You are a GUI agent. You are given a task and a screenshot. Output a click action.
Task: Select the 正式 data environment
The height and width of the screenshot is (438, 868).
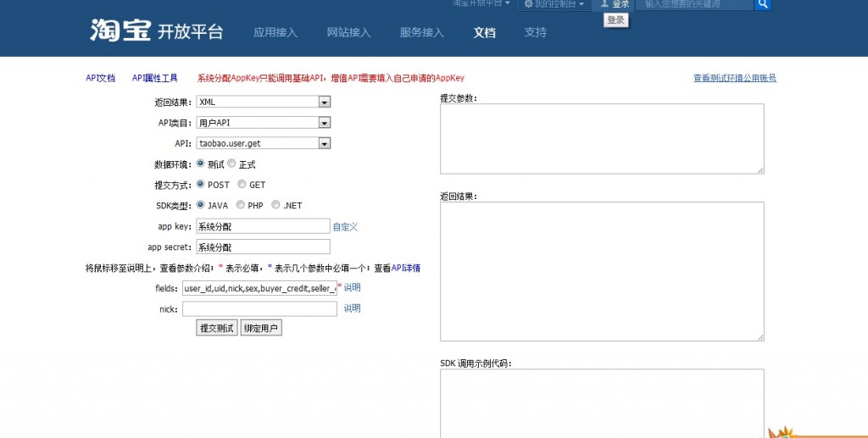point(231,164)
